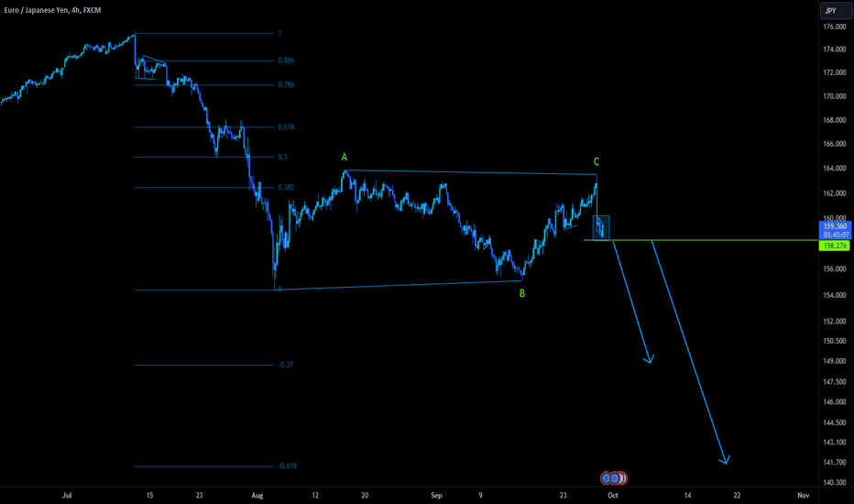Image resolution: width=854 pixels, height=504 pixels.
Task: Click the 9 date label on time axis
Action: [x=480, y=496]
